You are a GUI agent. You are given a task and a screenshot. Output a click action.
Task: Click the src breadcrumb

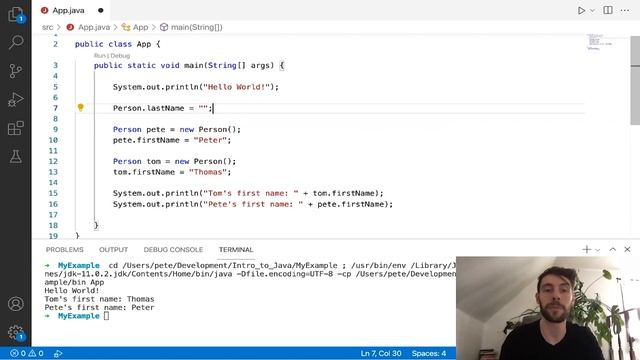coord(47,27)
